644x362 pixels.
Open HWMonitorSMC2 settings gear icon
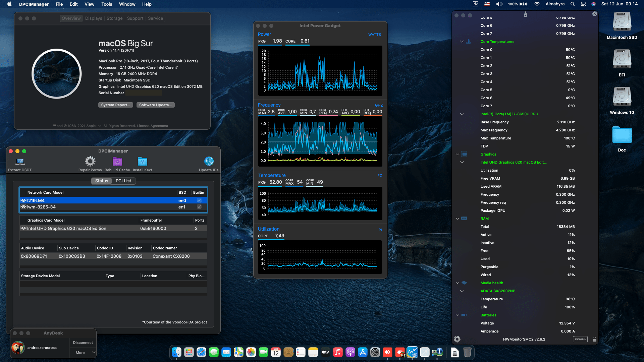click(x=457, y=339)
